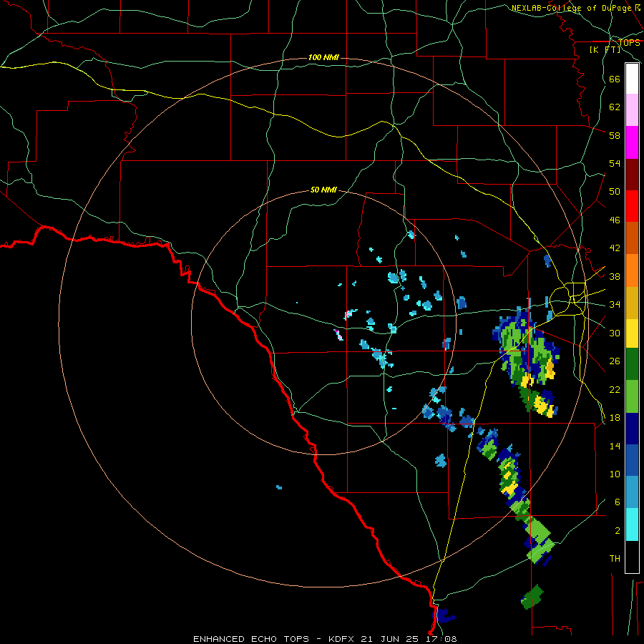Click the navy swatch between 14 and 18

(x=632, y=429)
